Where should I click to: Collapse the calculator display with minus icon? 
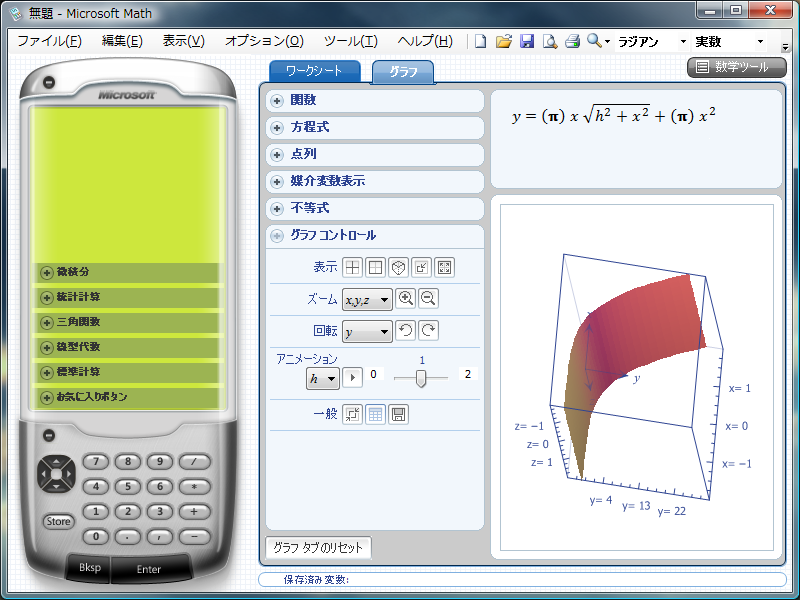(49, 82)
